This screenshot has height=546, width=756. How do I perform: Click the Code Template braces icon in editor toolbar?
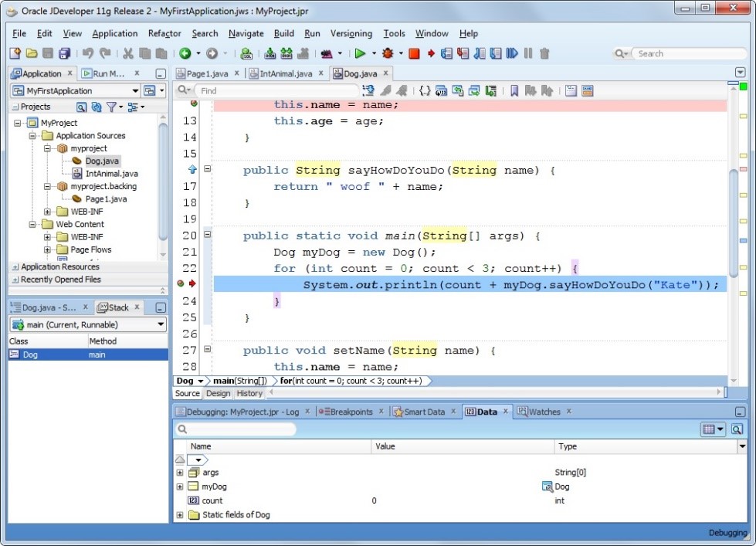424,90
